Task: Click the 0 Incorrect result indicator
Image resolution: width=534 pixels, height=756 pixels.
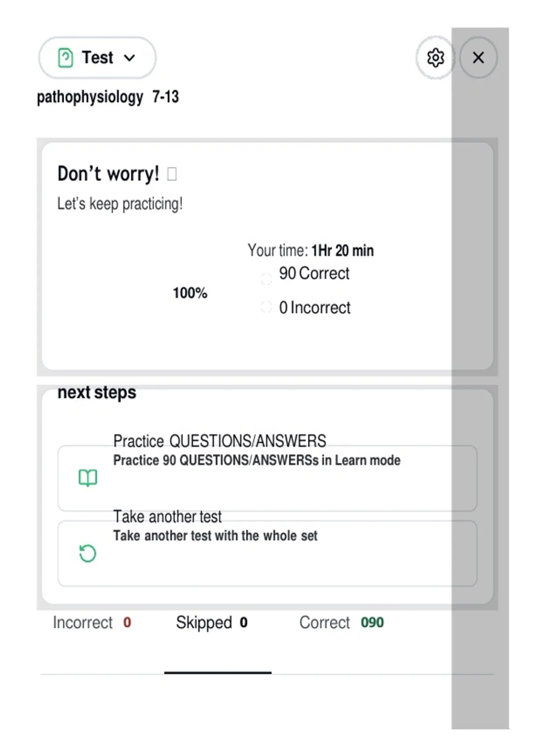Action: click(315, 308)
